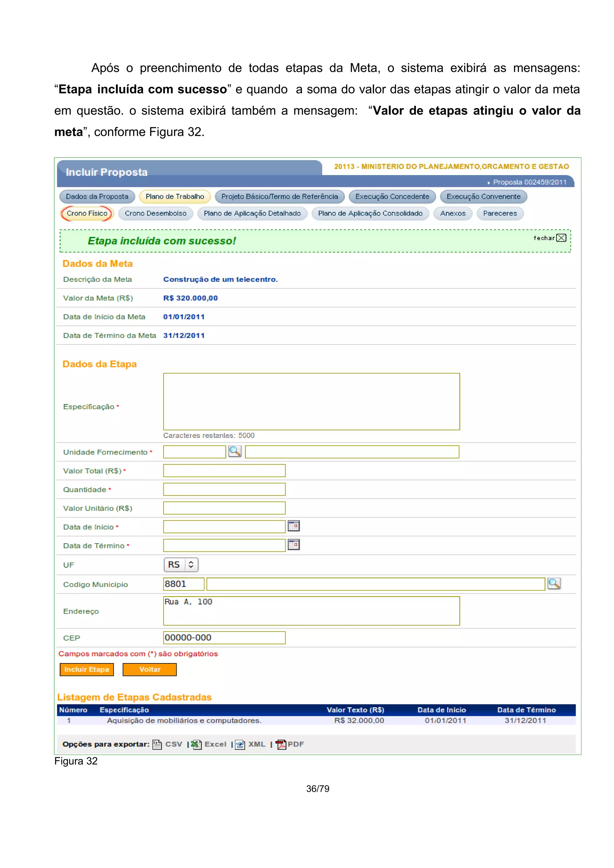Export the listing as PDF
This screenshot has height=868, width=614.
[290, 744]
